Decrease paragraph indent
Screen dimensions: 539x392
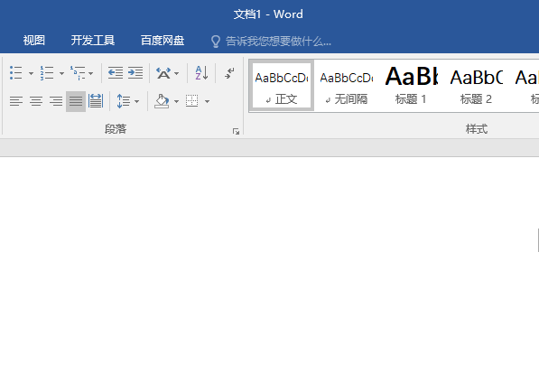click(x=116, y=73)
